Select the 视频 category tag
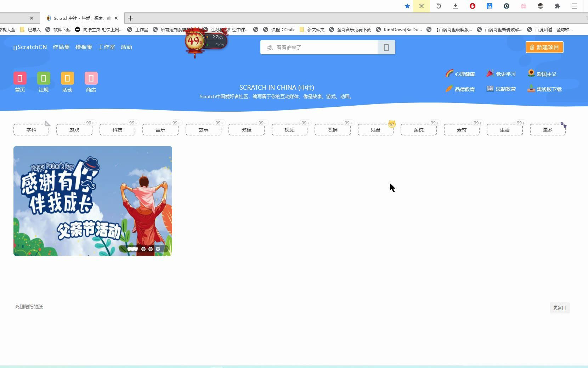 pos(289,130)
